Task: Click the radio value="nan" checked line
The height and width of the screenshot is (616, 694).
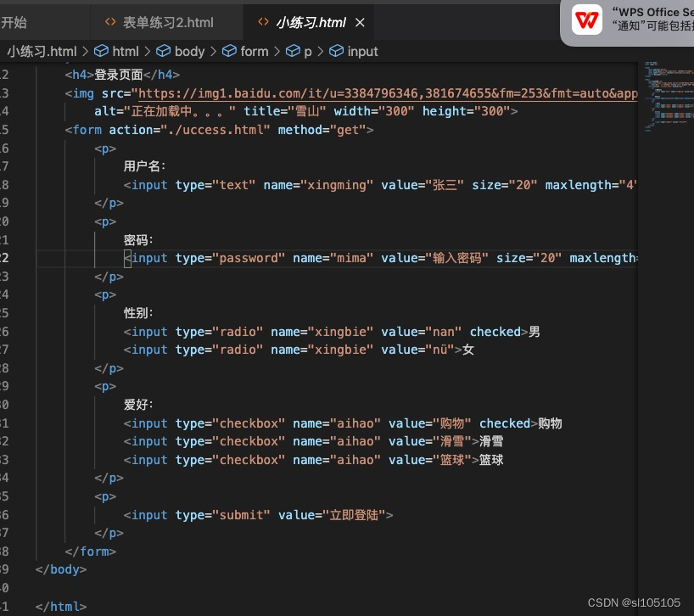Action: (x=332, y=332)
